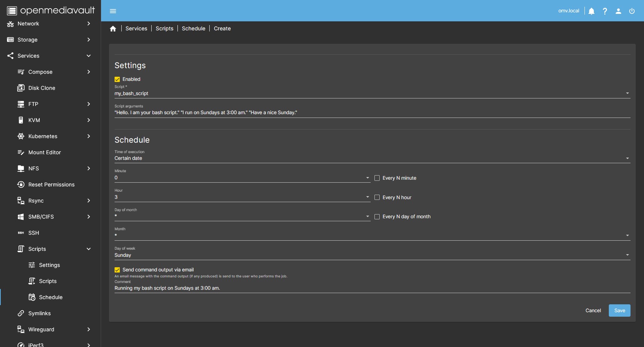Image resolution: width=644 pixels, height=347 pixels.
Task: Go to home via breadcrumb icon
Action: coord(113,29)
